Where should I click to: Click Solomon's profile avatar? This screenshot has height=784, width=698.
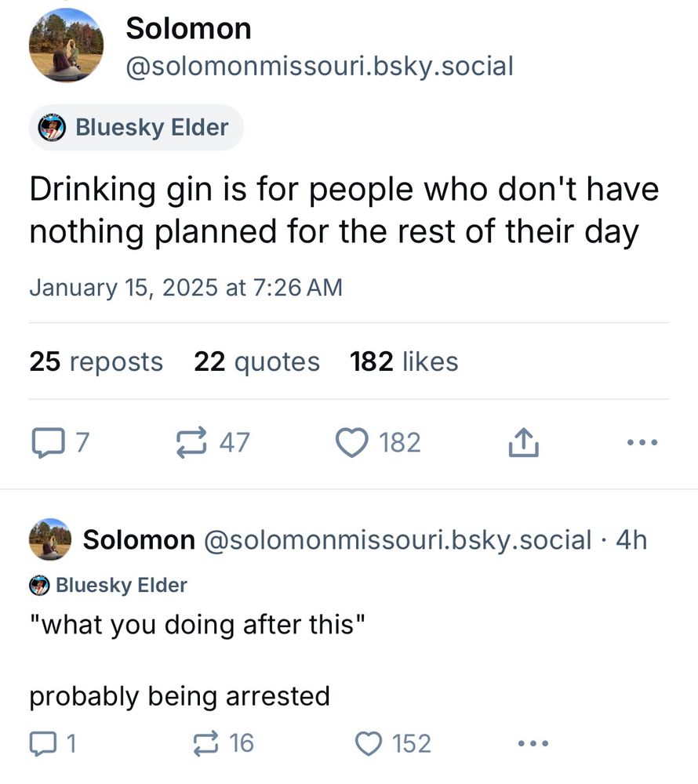click(67, 45)
